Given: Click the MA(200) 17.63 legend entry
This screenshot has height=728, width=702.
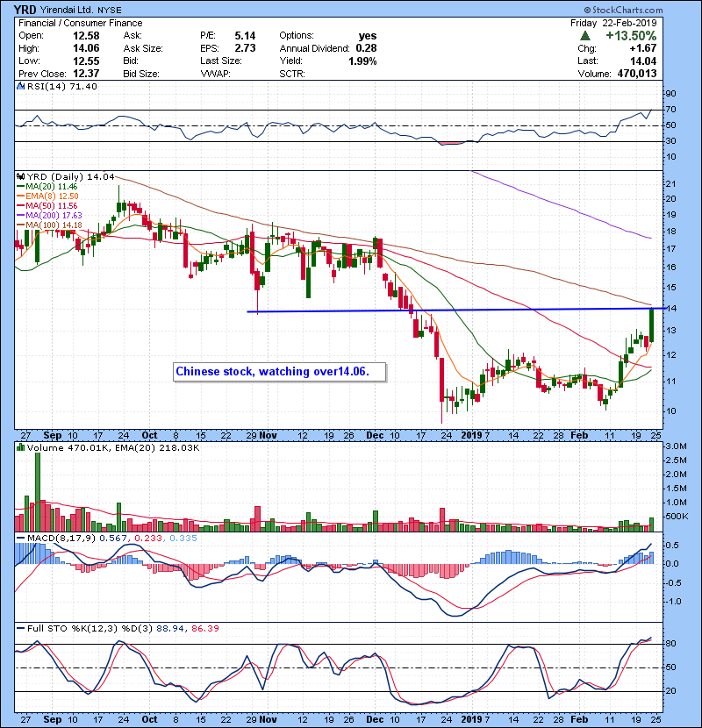Looking at the screenshot, I should point(49,216).
